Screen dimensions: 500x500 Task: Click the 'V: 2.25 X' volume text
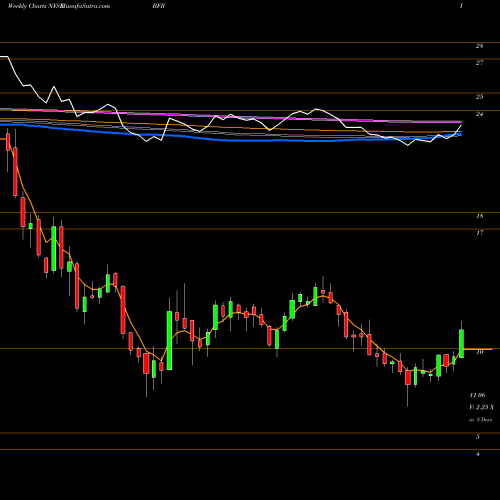coord(481,407)
